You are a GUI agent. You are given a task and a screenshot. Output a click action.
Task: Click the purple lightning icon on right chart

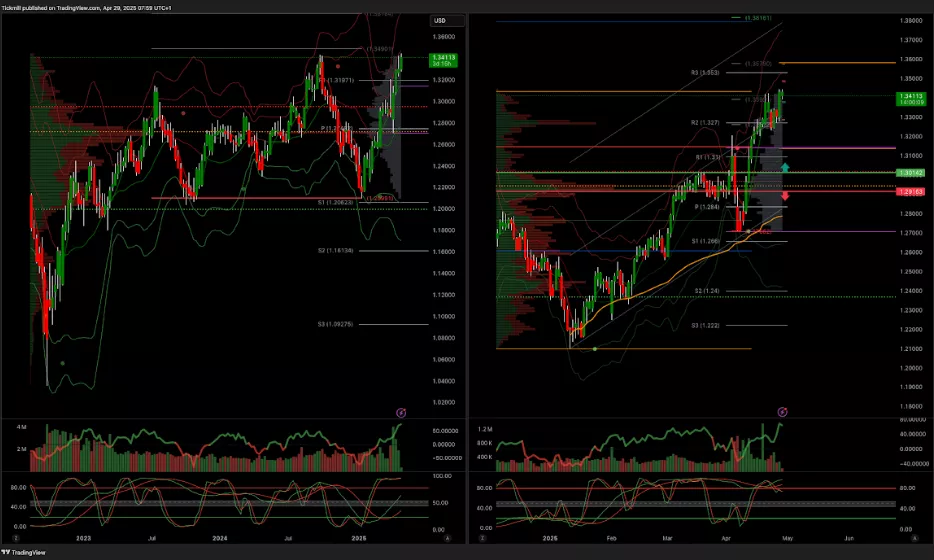pyautogui.click(x=783, y=411)
